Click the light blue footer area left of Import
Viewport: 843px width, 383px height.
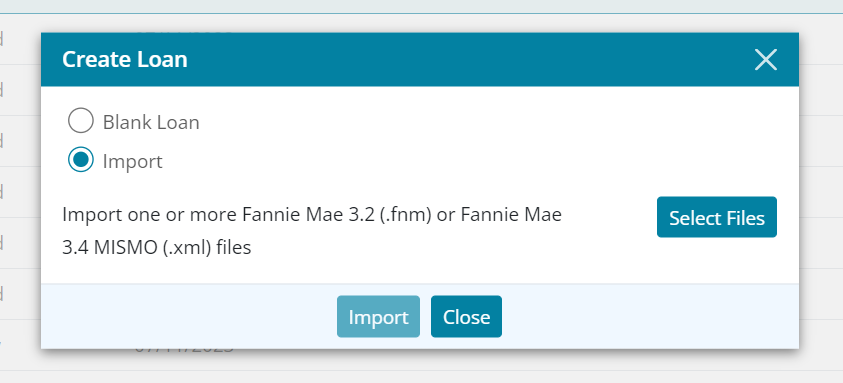(x=188, y=317)
